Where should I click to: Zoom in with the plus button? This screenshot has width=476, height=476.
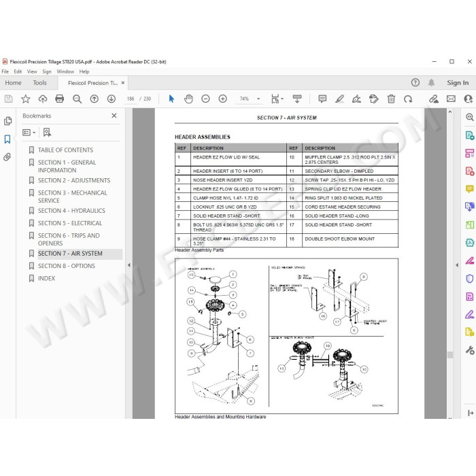(223, 99)
